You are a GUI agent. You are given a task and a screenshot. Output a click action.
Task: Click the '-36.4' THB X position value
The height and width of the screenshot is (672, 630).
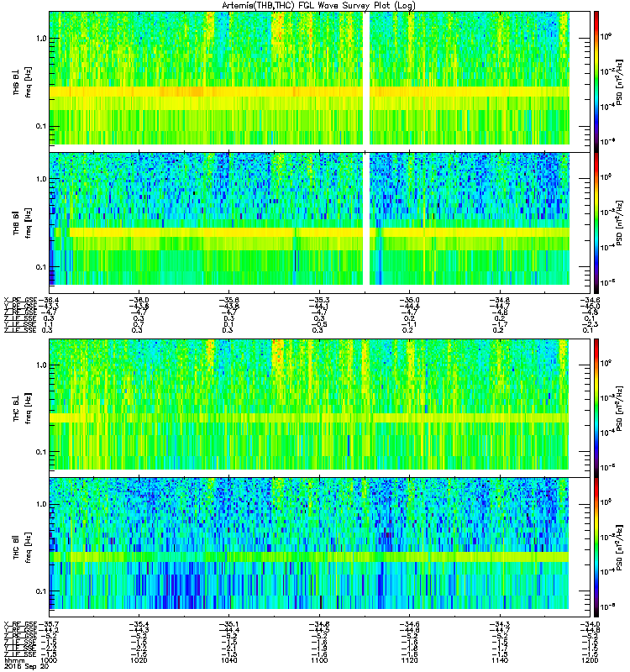tap(49, 300)
